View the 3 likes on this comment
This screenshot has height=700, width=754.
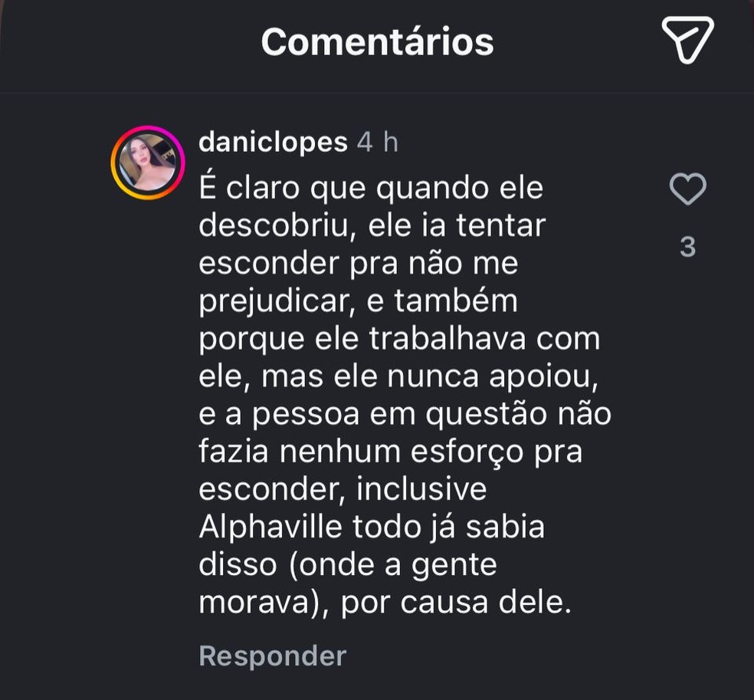(x=689, y=246)
